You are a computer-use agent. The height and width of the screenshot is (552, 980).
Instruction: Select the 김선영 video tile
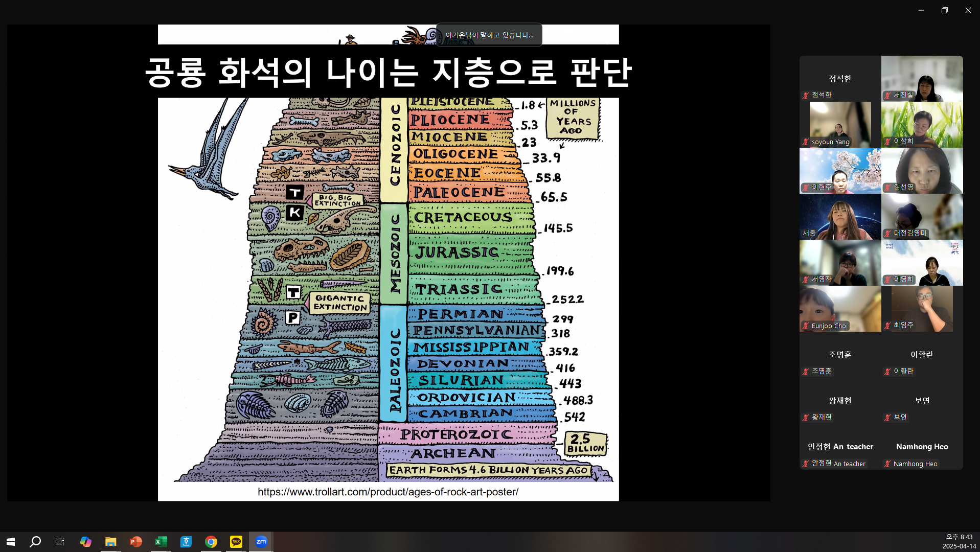[x=922, y=171]
